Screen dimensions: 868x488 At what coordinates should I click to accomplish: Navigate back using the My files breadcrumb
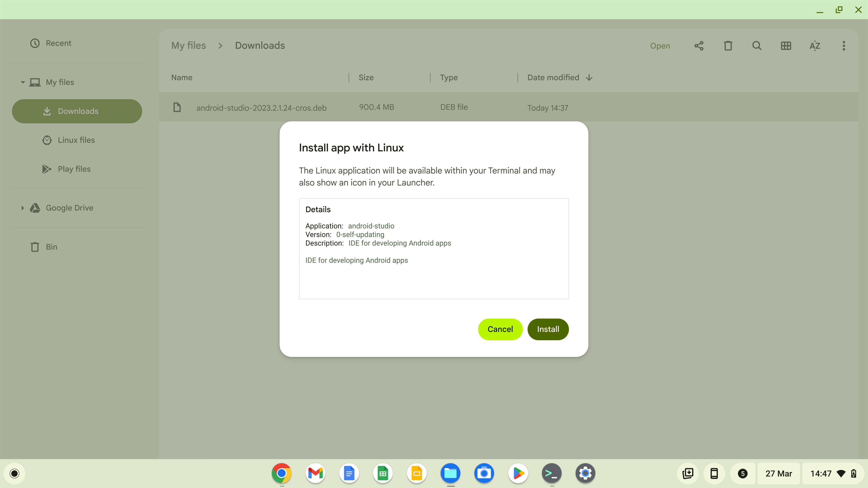tap(188, 45)
